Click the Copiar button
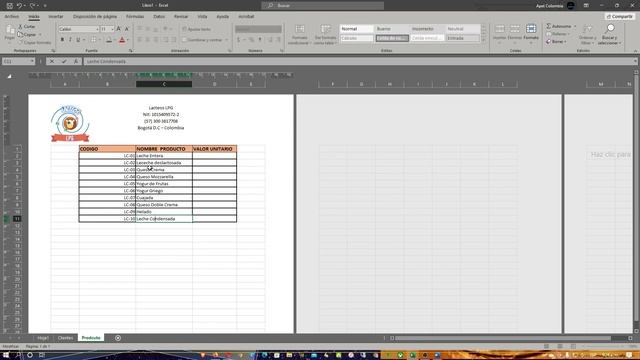Image resolution: width=640 pixels, height=360 pixels. click(27, 35)
